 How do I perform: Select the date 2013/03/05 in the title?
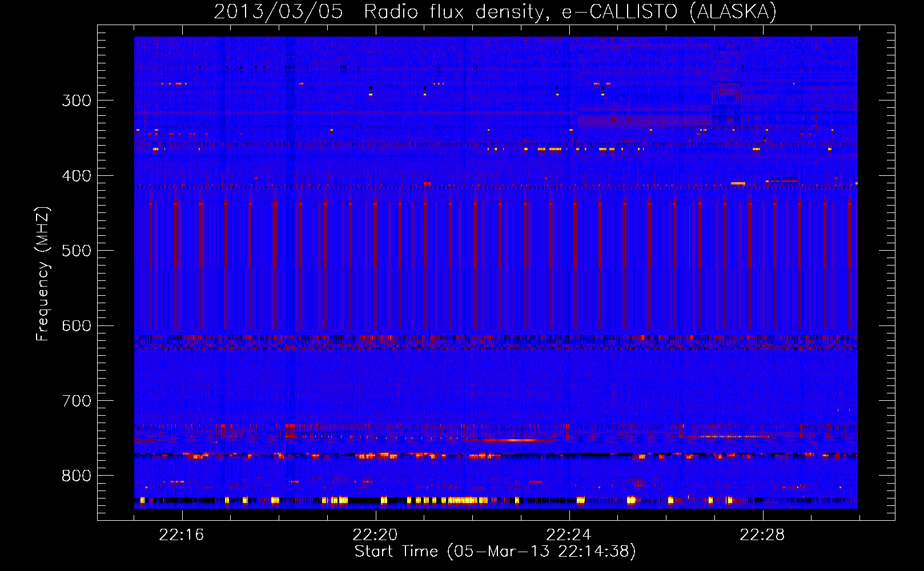(278, 11)
